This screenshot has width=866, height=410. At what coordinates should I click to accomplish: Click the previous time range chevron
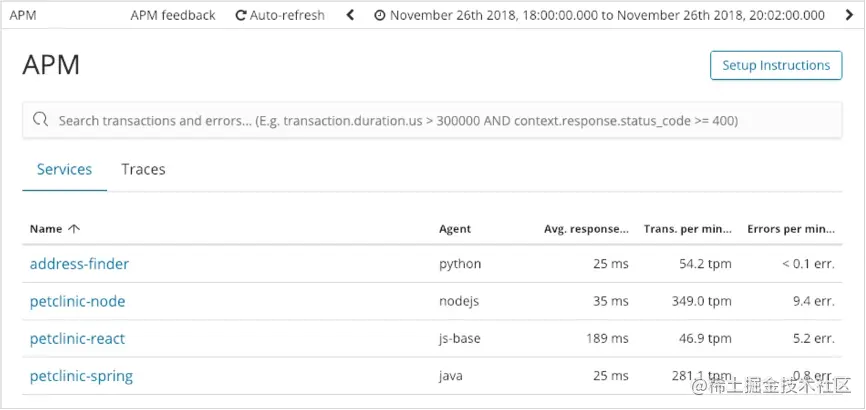click(x=350, y=15)
